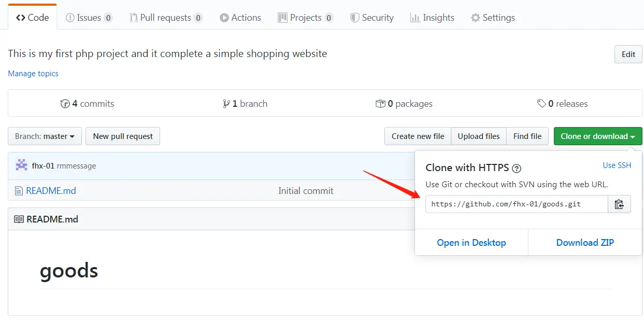Click the README.md file icon
644x321 pixels.
tap(19, 191)
